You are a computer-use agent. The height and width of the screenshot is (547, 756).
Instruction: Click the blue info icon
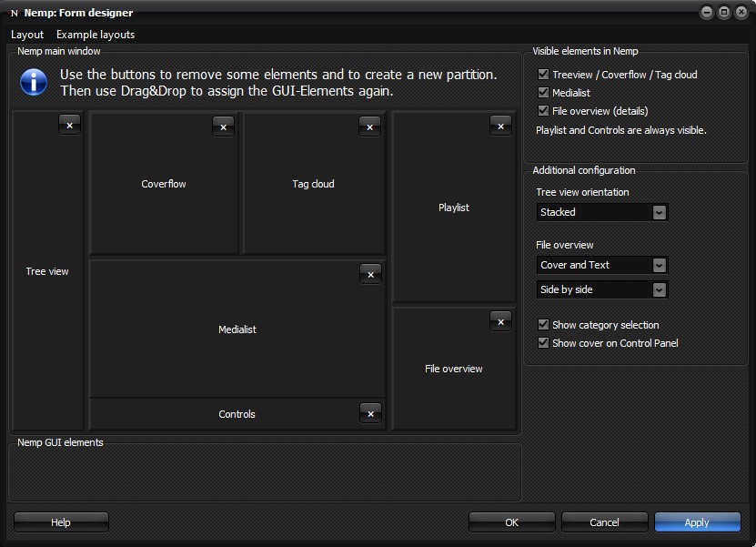(34, 83)
